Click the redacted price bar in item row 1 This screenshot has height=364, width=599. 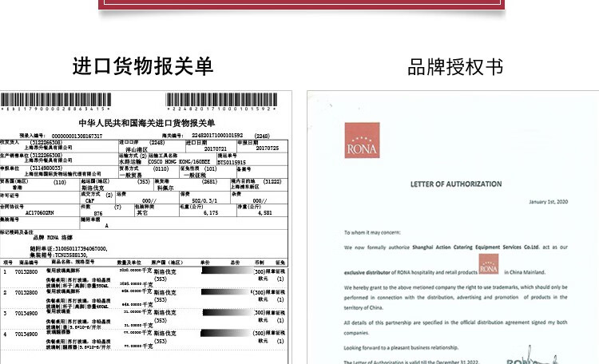tap(228, 271)
